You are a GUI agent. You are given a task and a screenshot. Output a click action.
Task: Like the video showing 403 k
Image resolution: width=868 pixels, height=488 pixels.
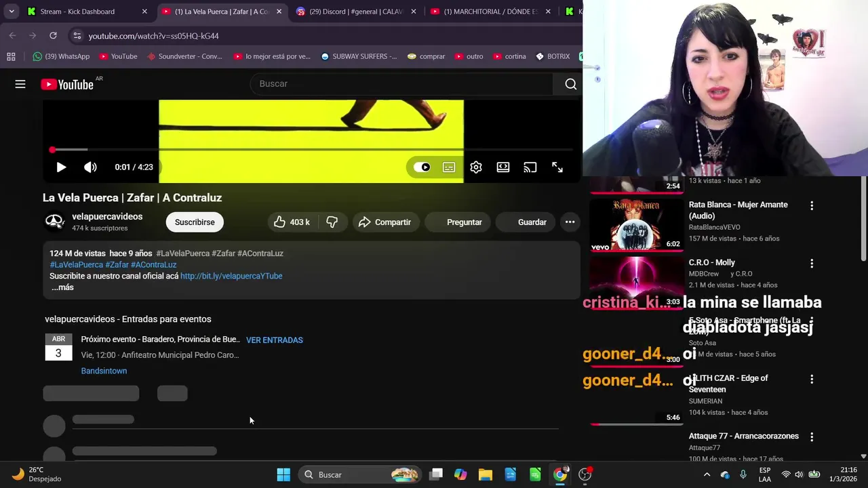pos(292,222)
